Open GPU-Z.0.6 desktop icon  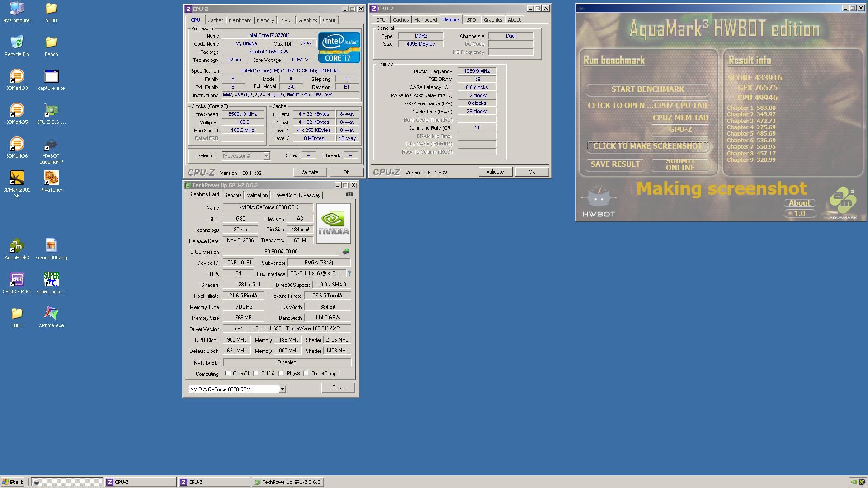coord(51,114)
